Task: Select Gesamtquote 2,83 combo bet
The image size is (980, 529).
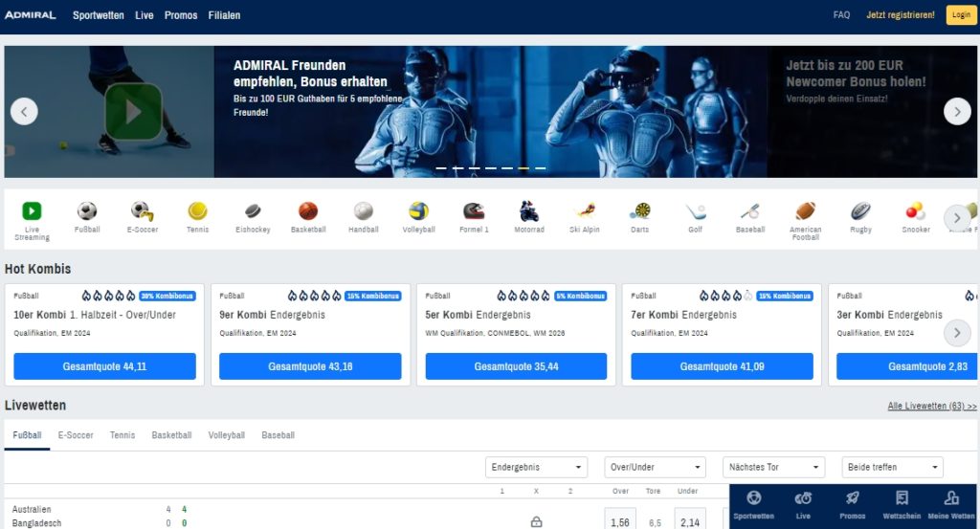Action: click(x=907, y=366)
